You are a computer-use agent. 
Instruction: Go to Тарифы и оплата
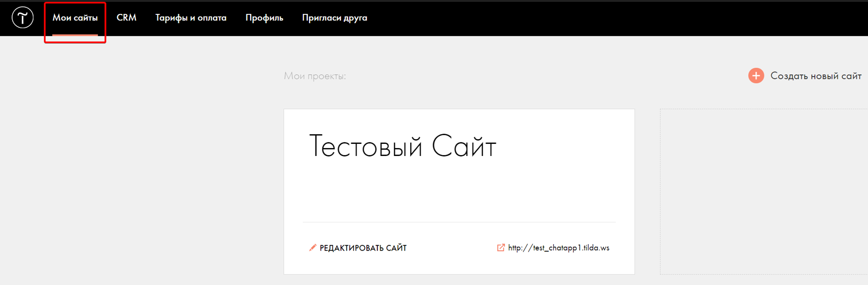[191, 18]
